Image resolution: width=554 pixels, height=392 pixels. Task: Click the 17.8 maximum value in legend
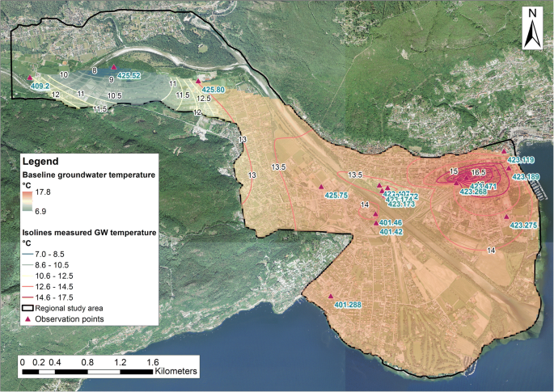tap(43, 192)
